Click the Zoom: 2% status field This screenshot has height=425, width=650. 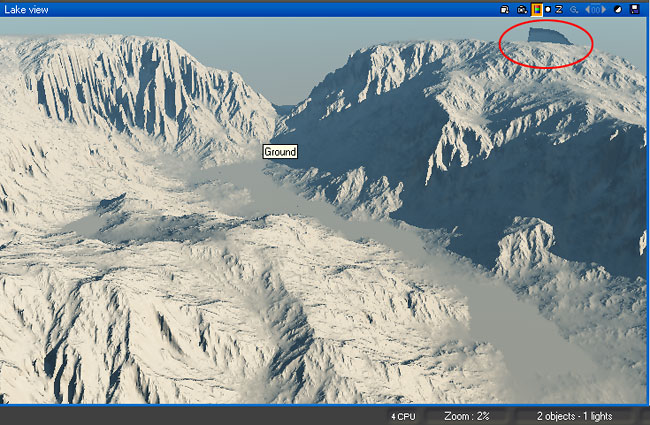click(465, 415)
